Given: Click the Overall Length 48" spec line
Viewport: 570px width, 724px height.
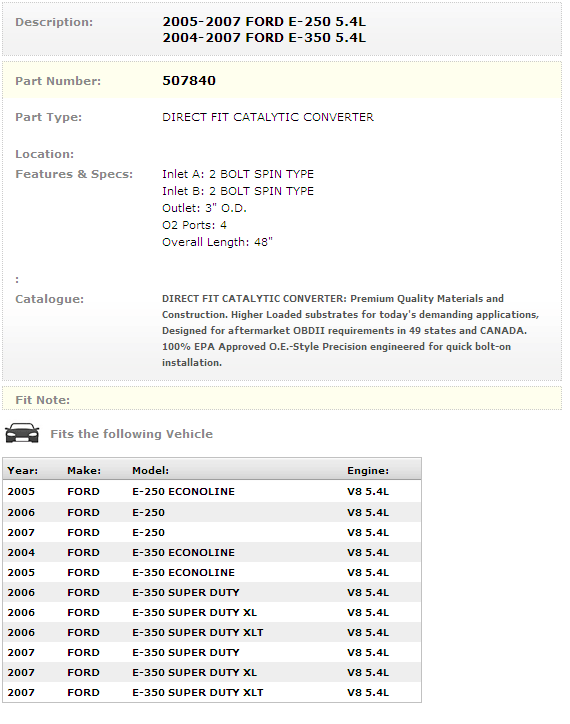Looking at the screenshot, I should pos(218,242).
